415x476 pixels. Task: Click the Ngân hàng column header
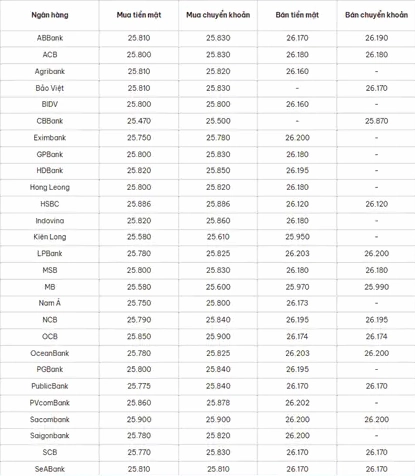[x=50, y=15]
